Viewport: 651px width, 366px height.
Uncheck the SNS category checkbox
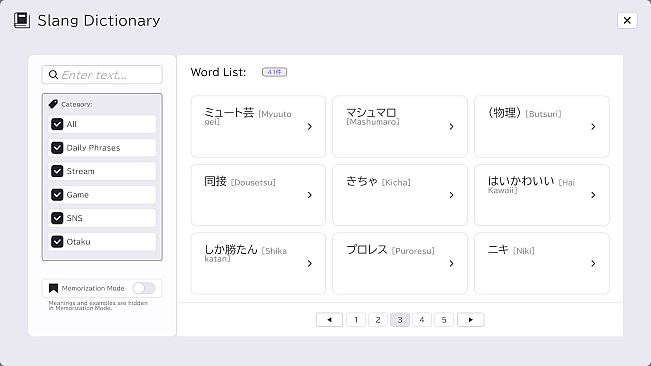click(x=57, y=218)
